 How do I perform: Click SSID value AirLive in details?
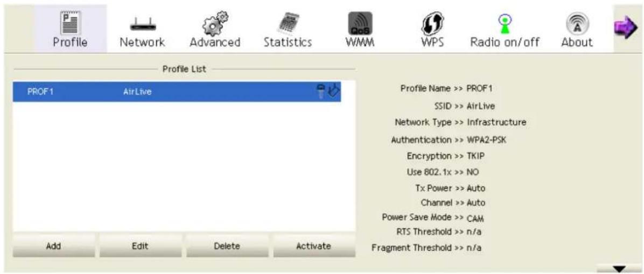click(x=481, y=106)
